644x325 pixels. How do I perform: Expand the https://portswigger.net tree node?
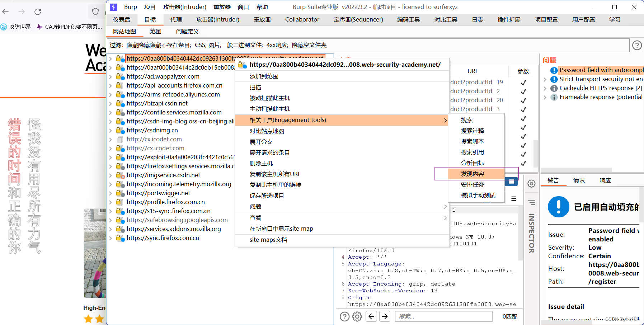coord(111,193)
